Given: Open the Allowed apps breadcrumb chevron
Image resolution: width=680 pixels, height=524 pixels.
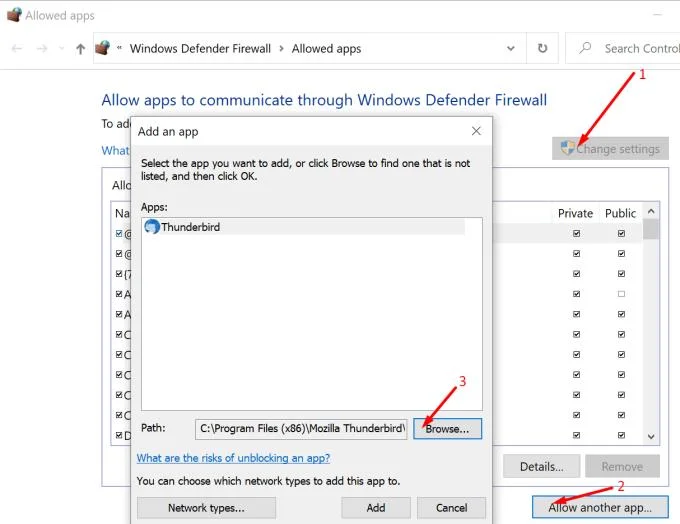Looking at the screenshot, I should 281,49.
